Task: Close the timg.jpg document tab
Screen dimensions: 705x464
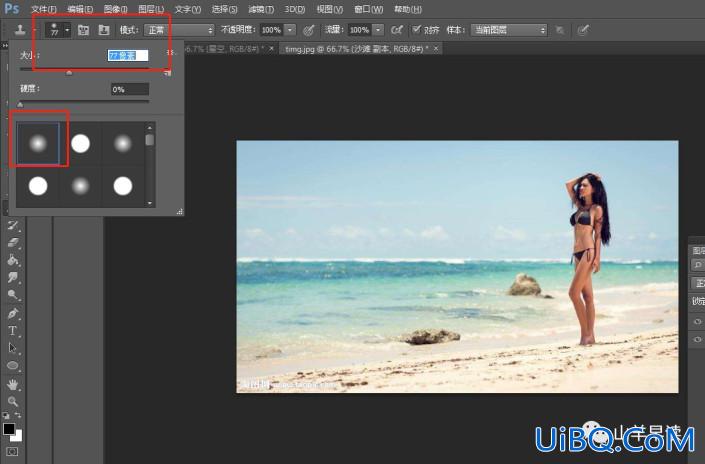Action: tap(436, 49)
